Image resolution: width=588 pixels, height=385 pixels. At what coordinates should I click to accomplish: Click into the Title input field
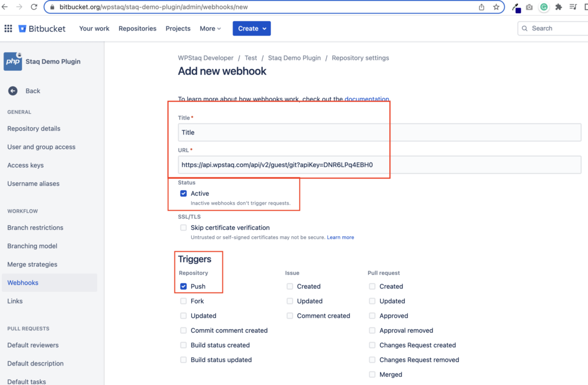(380, 133)
